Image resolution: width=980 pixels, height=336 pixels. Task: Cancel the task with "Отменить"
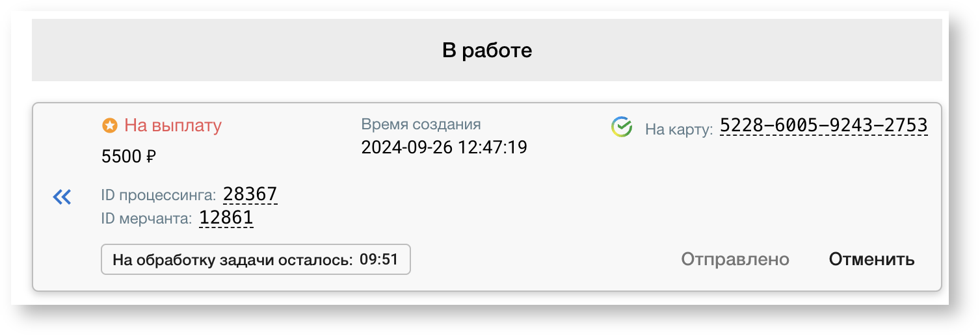coord(871,259)
